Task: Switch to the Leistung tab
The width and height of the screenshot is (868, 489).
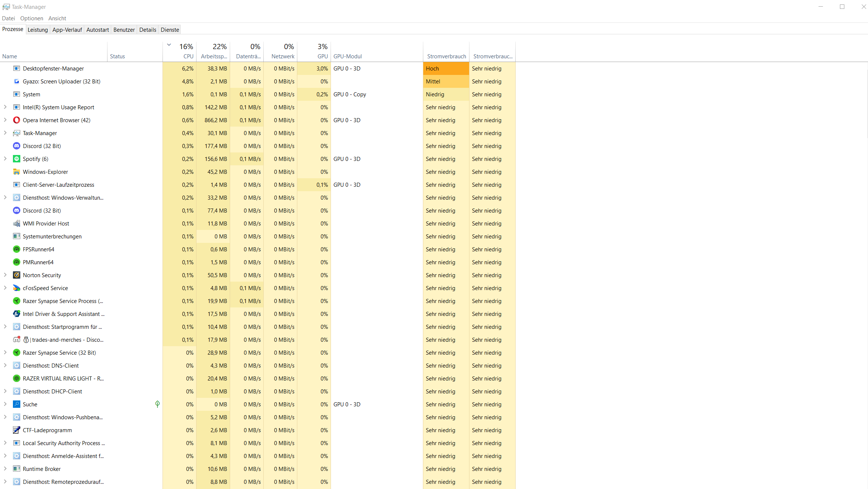Action: [38, 30]
